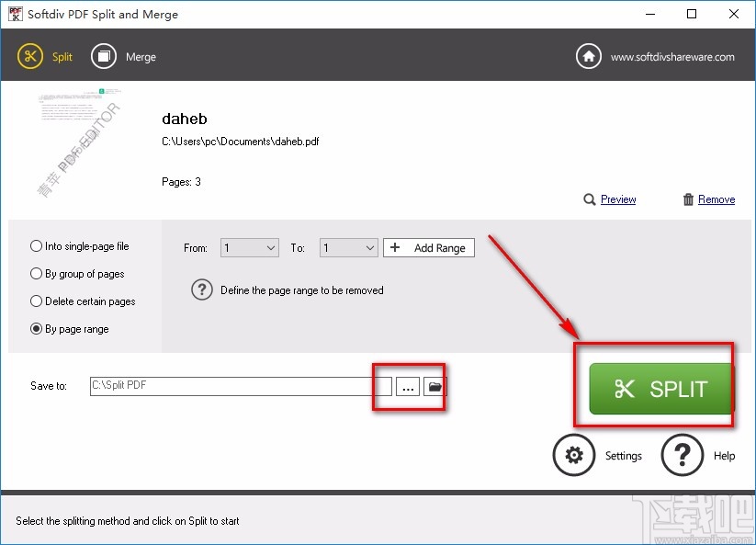Switch to Split tab label
The height and width of the screenshot is (545, 756).
(62, 57)
